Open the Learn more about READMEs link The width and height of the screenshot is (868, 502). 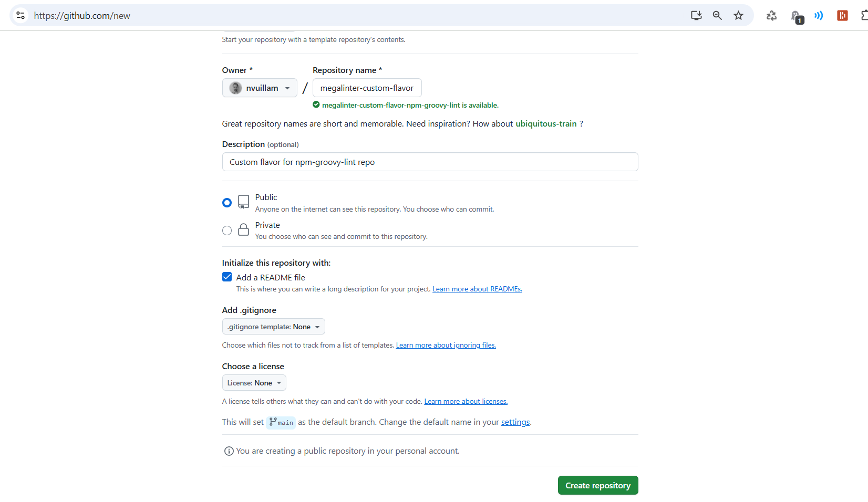pos(477,289)
